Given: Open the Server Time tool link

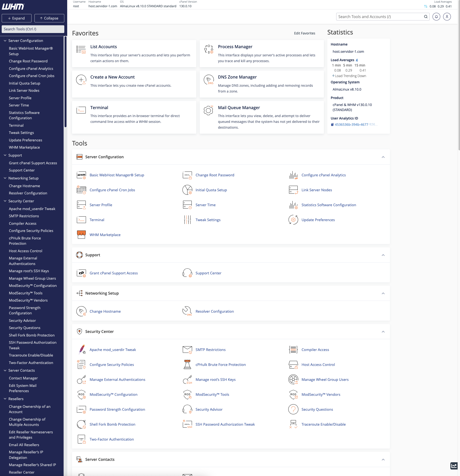Looking at the screenshot, I should [205, 205].
